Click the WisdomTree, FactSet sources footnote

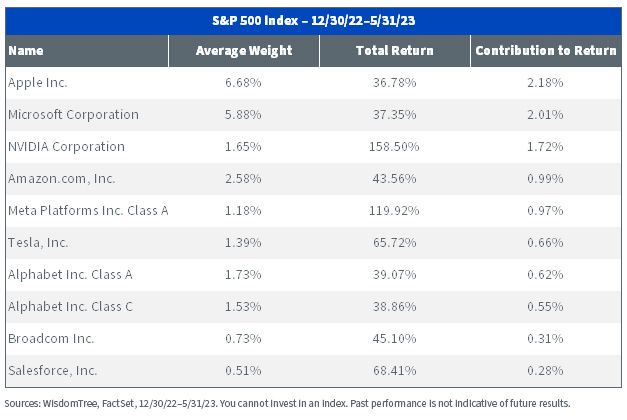point(288,403)
